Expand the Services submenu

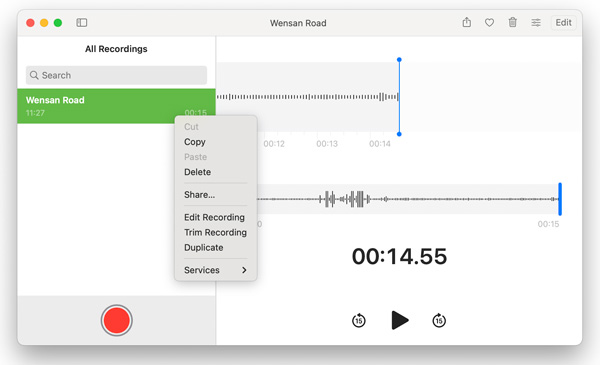coord(215,270)
